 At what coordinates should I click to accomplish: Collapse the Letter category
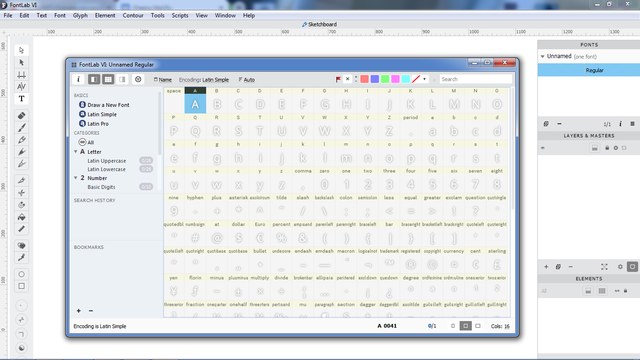point(76,151)
